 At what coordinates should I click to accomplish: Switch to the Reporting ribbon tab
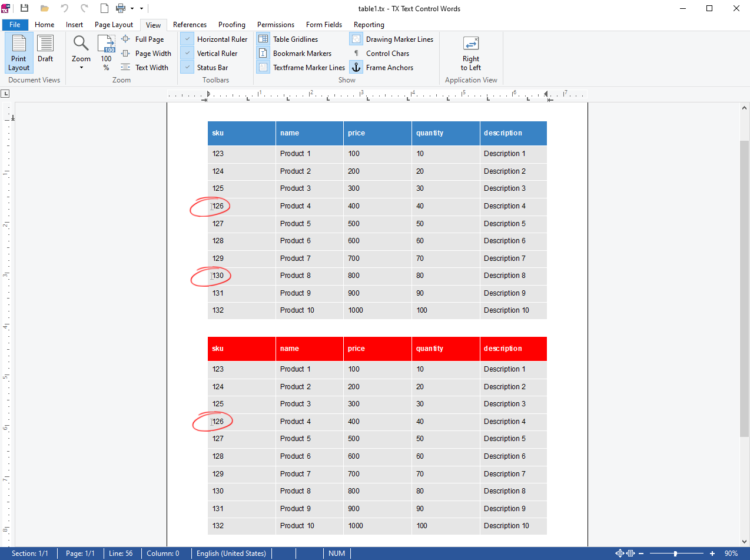(369, 25)
